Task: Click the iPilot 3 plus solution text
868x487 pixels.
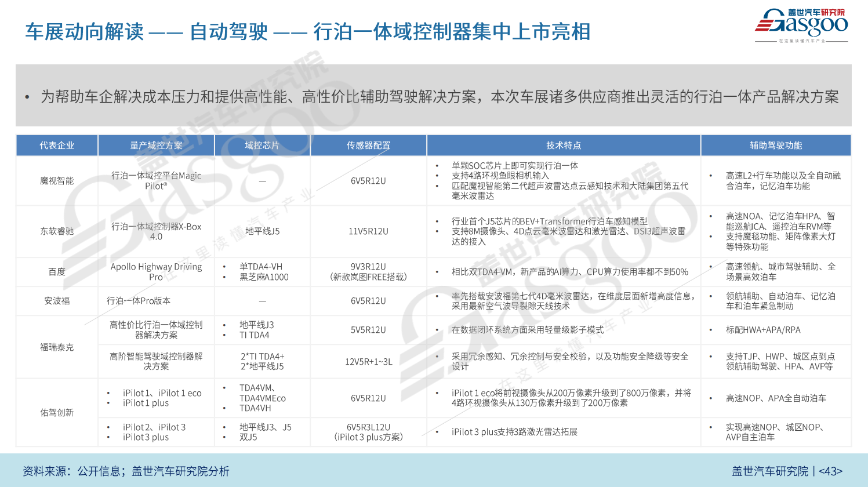Action: (x=146, y=437)
